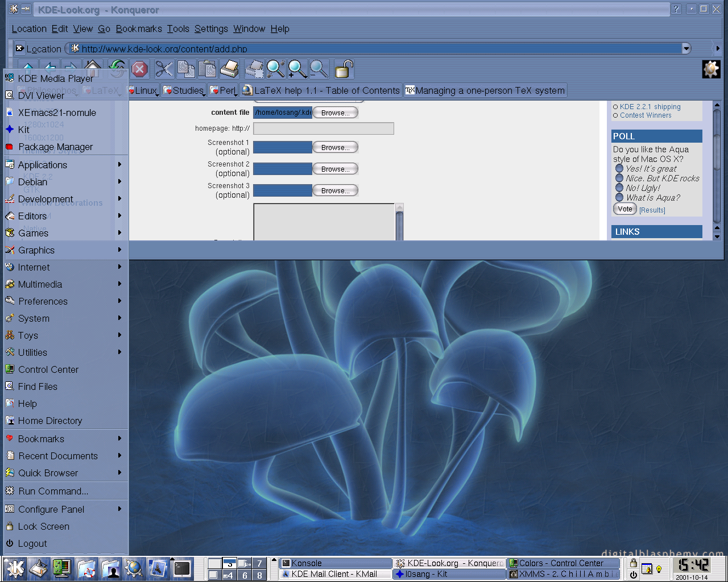Viewport: 728px width, 582px height.
Task: Click the Print Frame toolbar icon
Action: tap(254, 69)
